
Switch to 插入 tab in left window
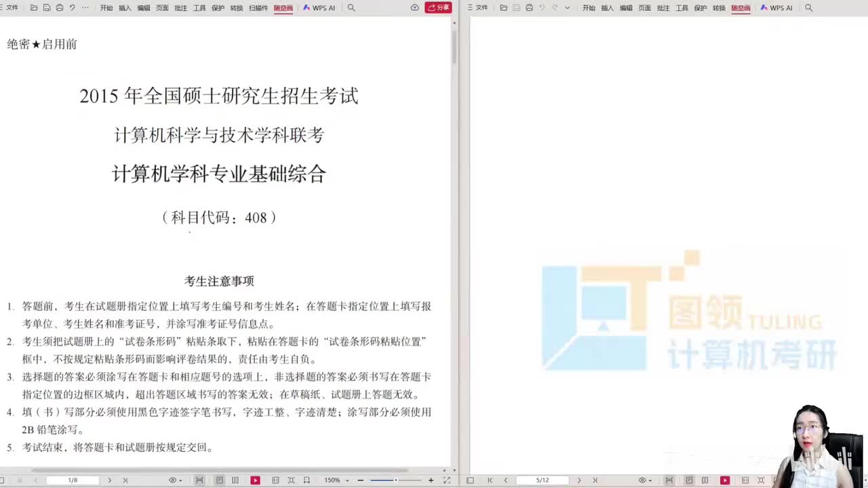tap(125, 8)
